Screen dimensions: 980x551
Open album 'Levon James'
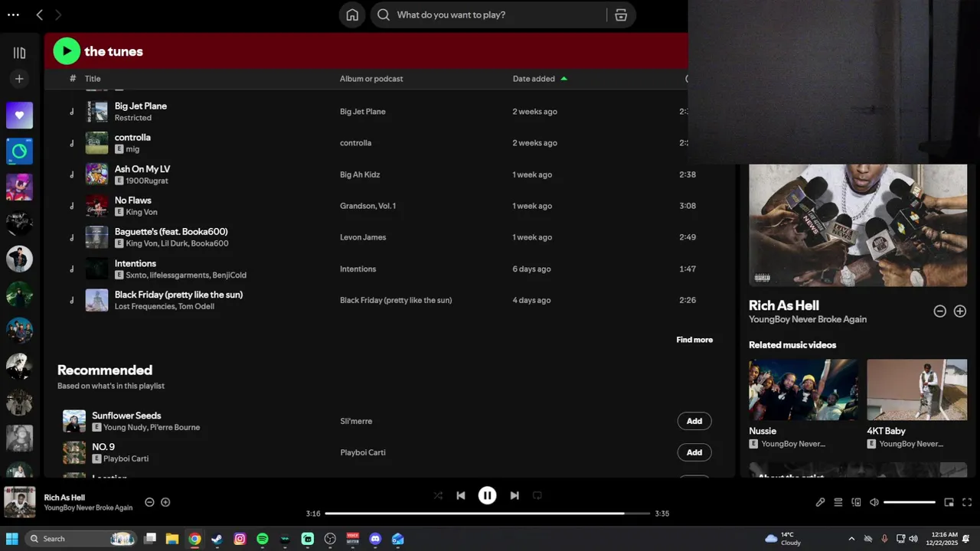[x=363, y=237]
